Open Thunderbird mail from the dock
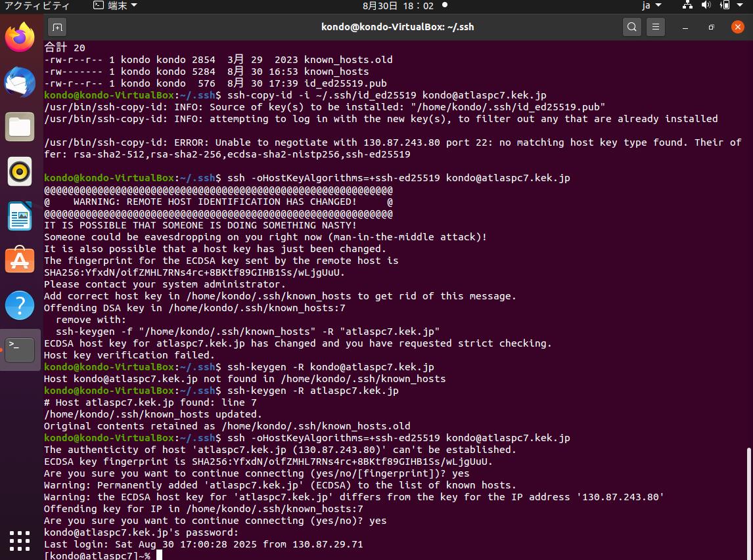The image size is (753, 560). coord(20,82)
